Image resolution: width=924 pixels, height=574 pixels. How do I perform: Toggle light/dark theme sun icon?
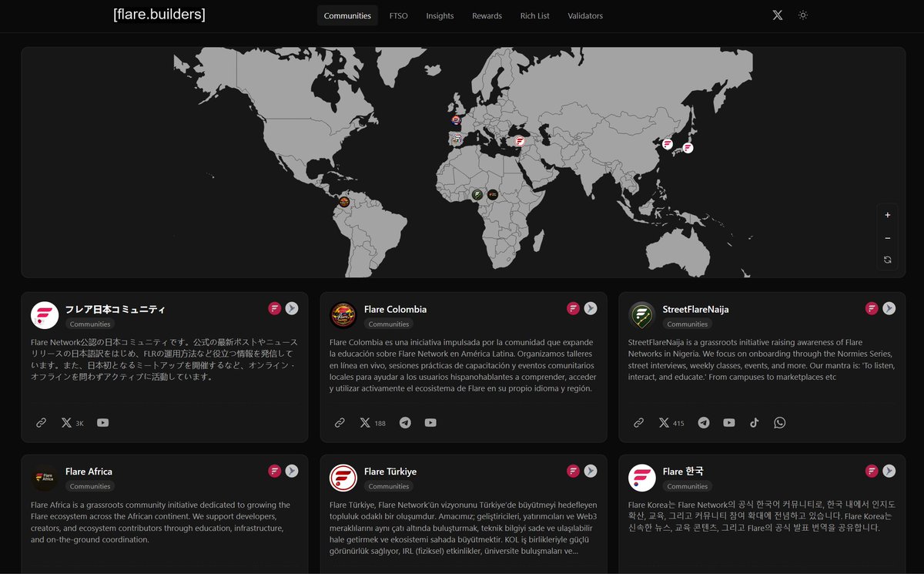point(803,15)
